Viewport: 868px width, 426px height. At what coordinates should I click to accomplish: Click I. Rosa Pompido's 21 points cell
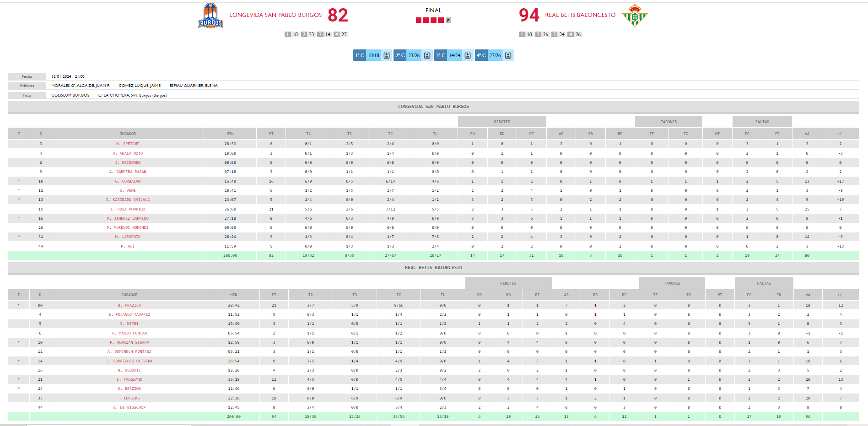271,209
